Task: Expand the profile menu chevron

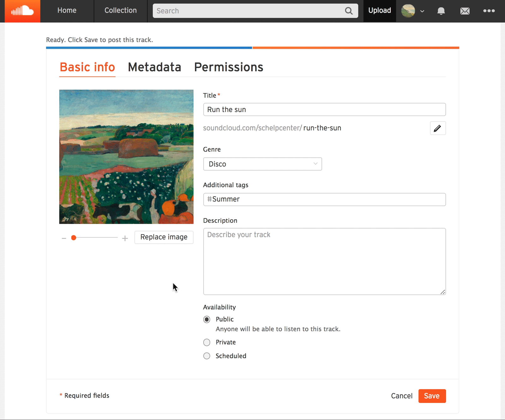Action: 422,11
